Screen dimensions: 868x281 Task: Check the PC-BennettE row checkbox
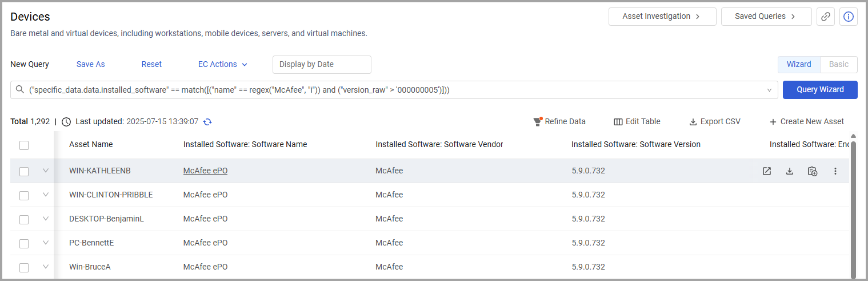[24, 244]
